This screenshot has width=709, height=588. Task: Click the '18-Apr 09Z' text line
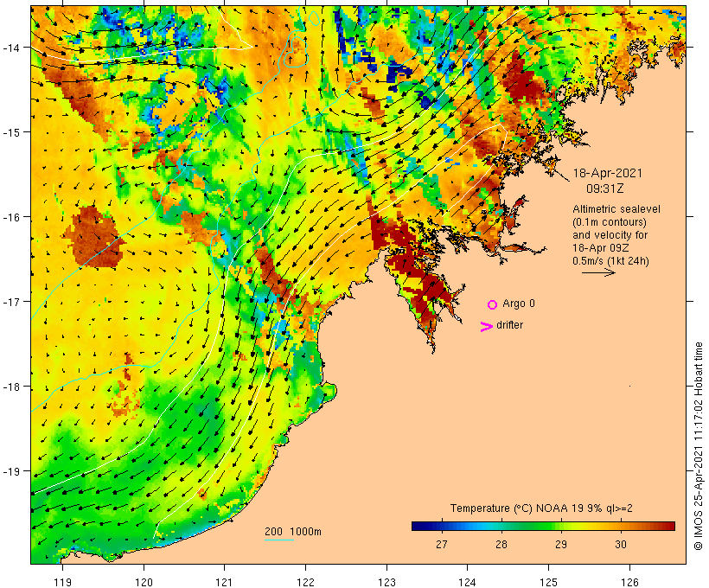(x=600, y=248)
